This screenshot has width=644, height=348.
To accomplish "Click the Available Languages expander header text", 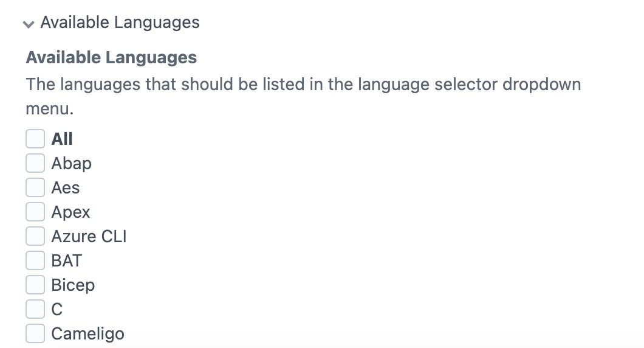I will (120, 23).
